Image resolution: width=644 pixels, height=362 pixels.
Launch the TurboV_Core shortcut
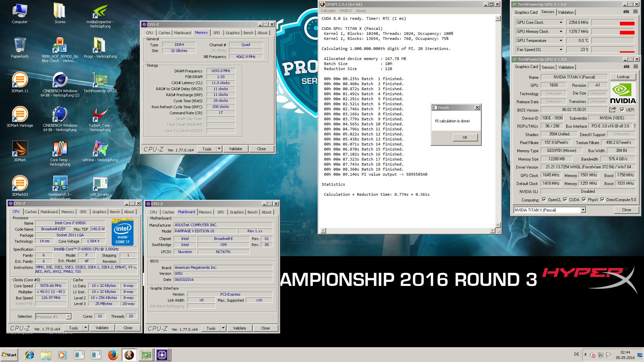pyautogui.click(x=100, y=119)
